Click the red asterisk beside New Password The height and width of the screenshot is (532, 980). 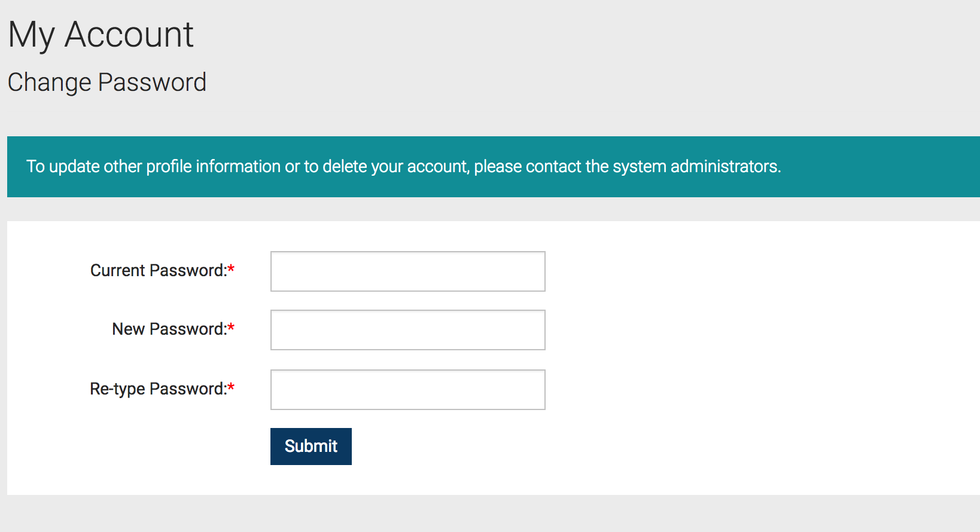(x=230, y=328)
